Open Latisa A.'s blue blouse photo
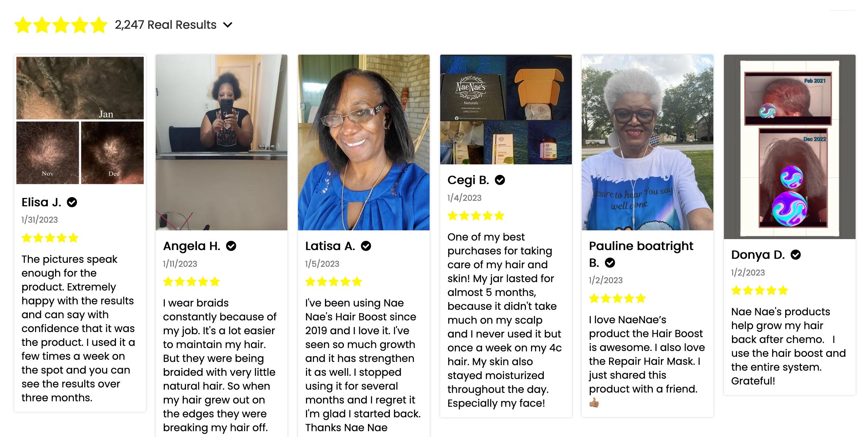 364,143
